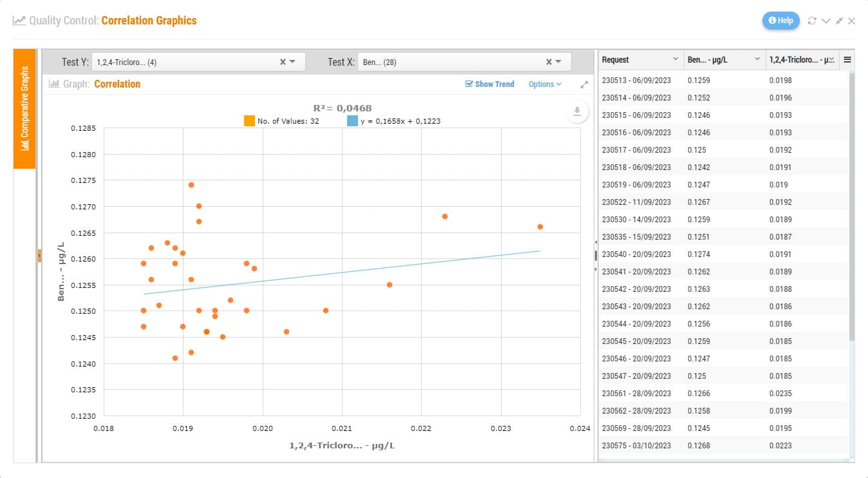Clear Test X selection with the x icon

549,62
